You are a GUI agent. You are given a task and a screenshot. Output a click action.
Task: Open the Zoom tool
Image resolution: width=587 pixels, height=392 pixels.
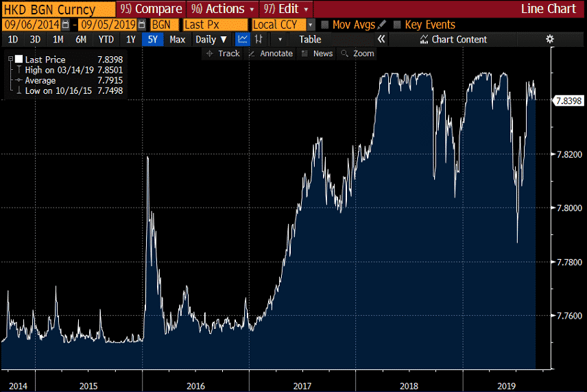point(357,53)
